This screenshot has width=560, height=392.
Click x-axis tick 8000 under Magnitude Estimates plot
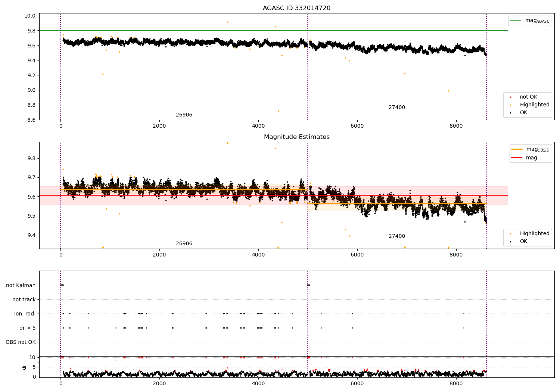coord(456,255)
